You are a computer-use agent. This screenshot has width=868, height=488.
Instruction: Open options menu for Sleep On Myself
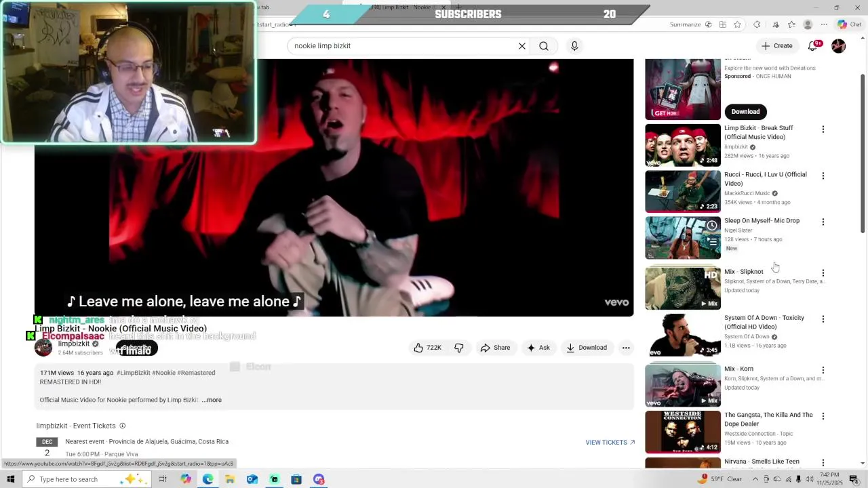point(823,222)
